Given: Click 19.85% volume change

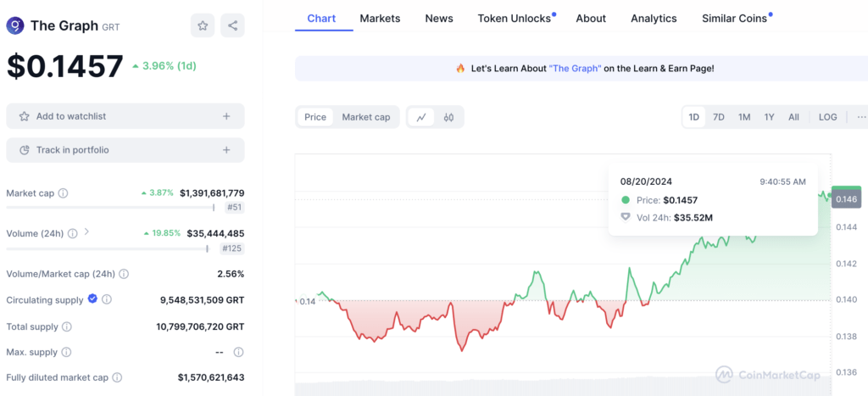Looking at the screenshot, I should [x=162, y=233].
